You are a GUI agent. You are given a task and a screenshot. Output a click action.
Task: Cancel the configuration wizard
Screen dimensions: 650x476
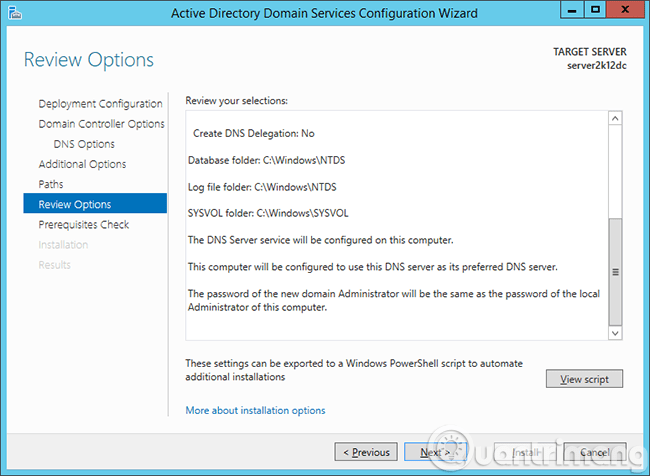(x=595, y=452)
